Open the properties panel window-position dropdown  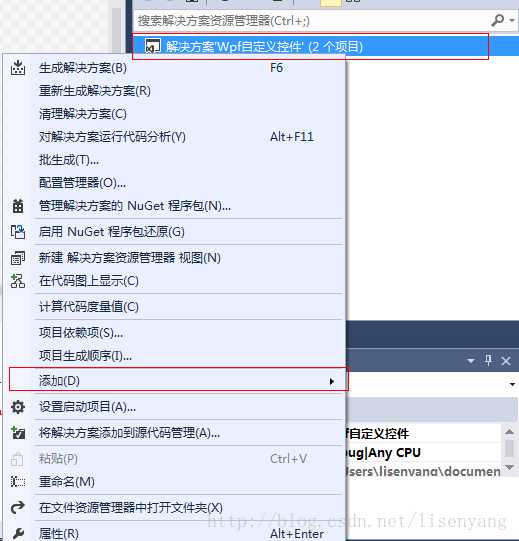point(470,361)
